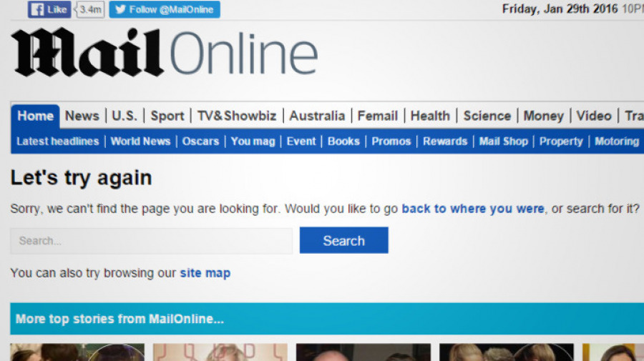Open You mag link

point(253,142)
